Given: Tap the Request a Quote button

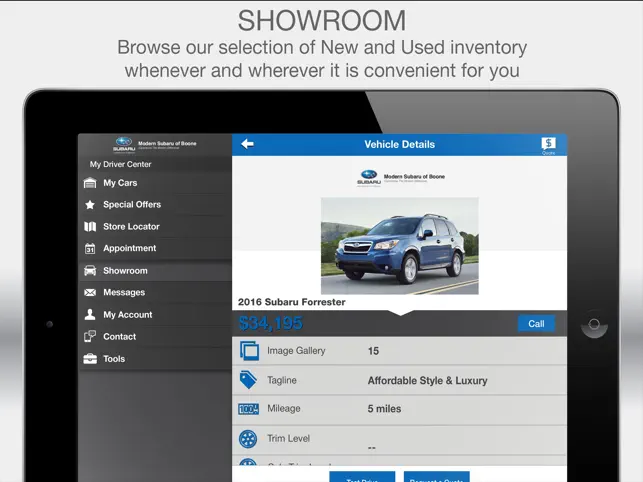Looking at the screenshot, I should [x=437, y=477].
